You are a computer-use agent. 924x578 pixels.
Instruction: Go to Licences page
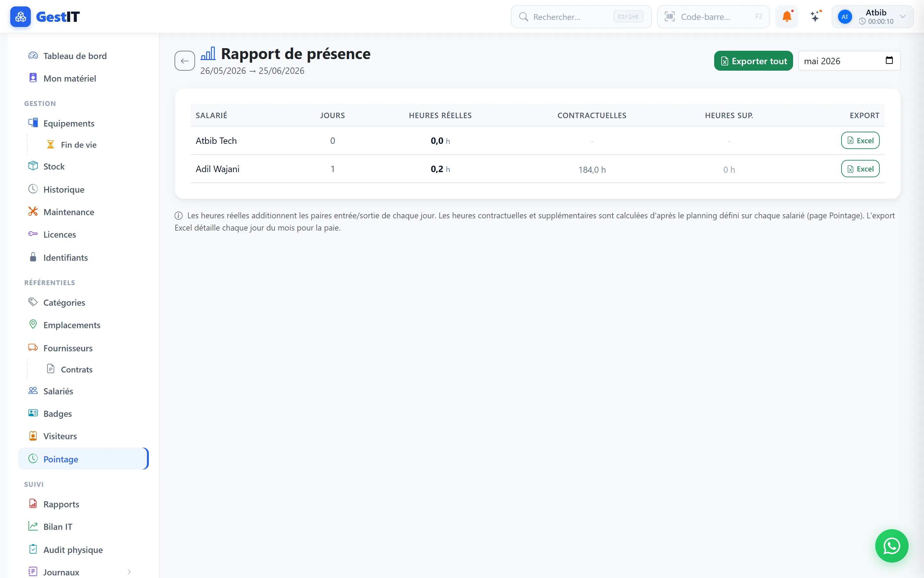click(x=83, y=234)
